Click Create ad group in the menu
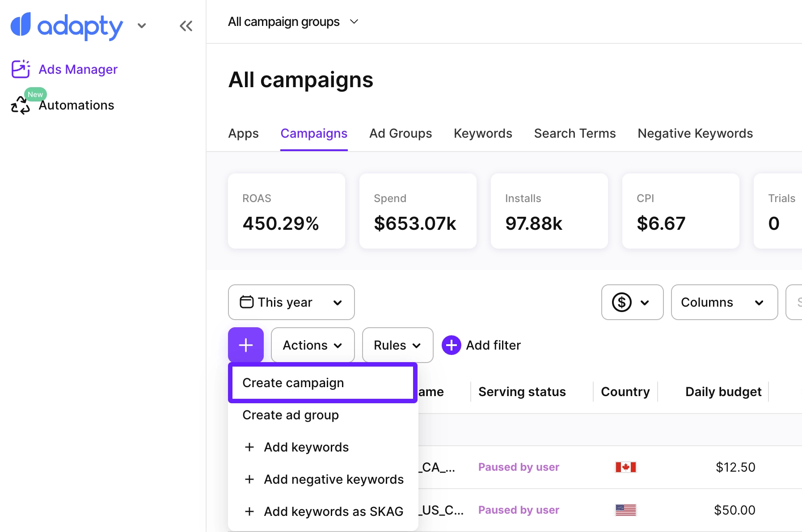802x532 pixels. 290,415
